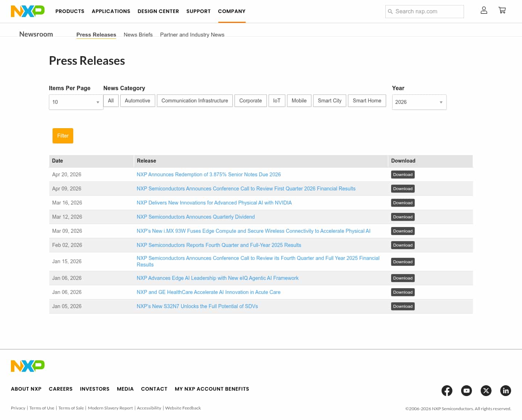Open the Items Per Page dropdown

pos(76,102)
